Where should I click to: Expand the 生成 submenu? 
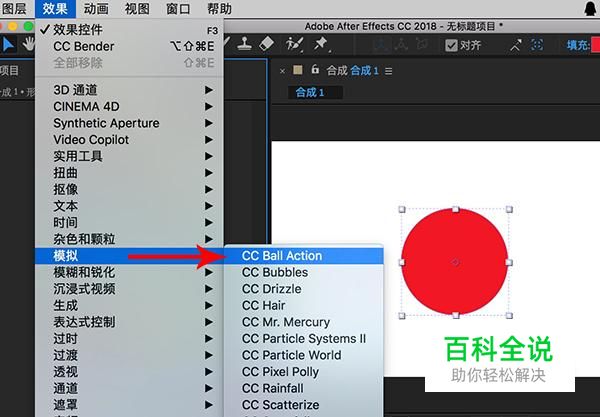coord(129,305)
